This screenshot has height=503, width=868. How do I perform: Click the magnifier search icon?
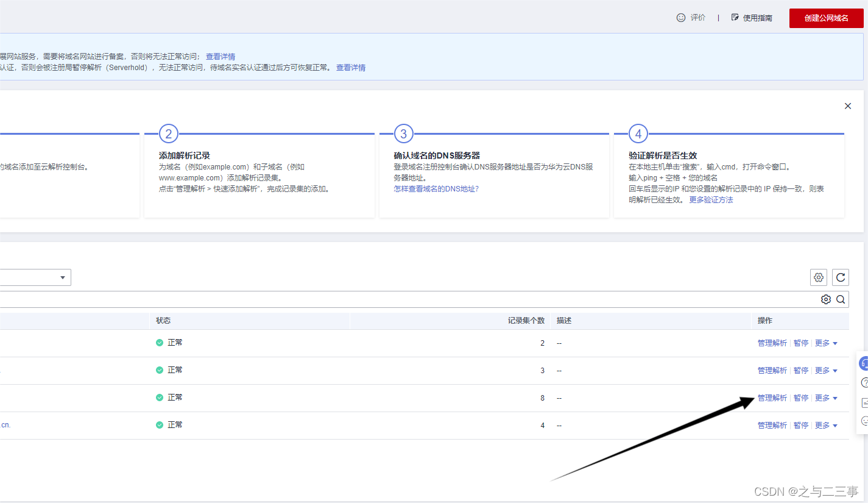coord(841,299)
